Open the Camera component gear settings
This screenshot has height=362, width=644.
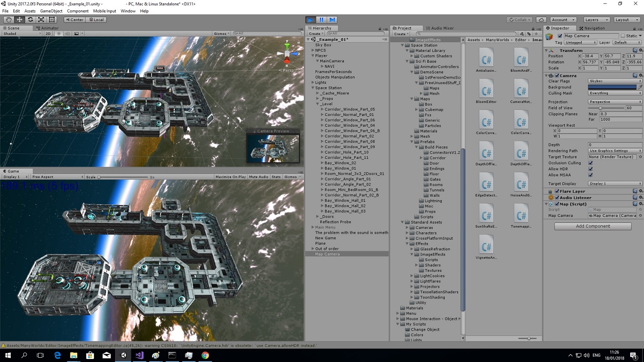pyautogui.click(x=641, y=75)
